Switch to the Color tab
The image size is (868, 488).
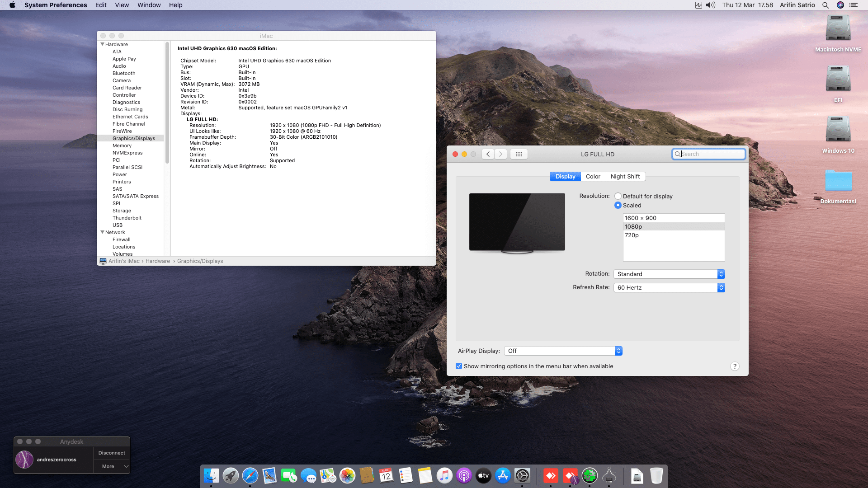click(x=593, y=176)
